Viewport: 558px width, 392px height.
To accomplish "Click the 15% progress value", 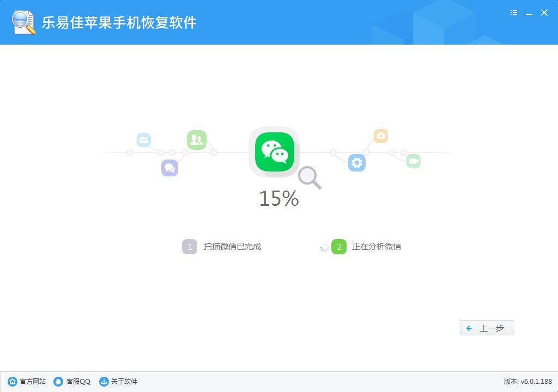I will coord(279,199).
